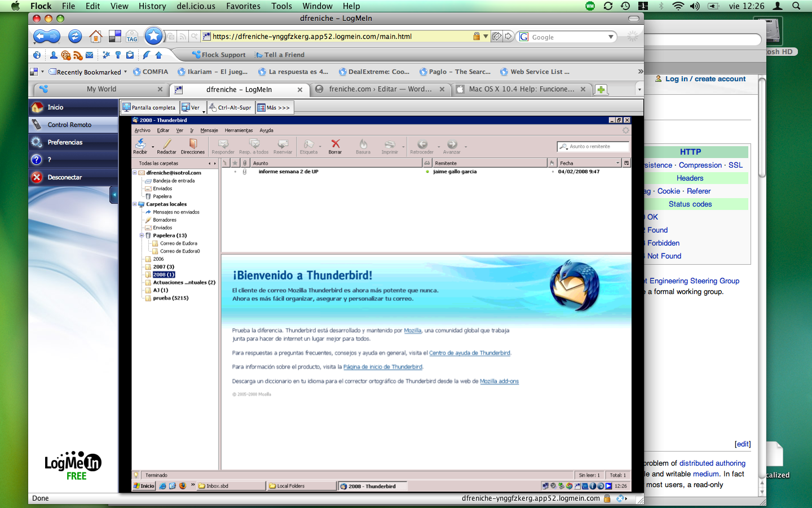
Task: Click the Ctrl-Alt-Supr button
Action: click(231, 107)
